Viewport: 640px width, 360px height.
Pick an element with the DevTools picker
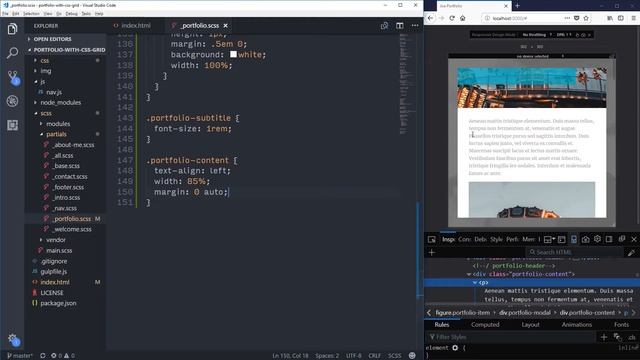[x=431, y=240]
